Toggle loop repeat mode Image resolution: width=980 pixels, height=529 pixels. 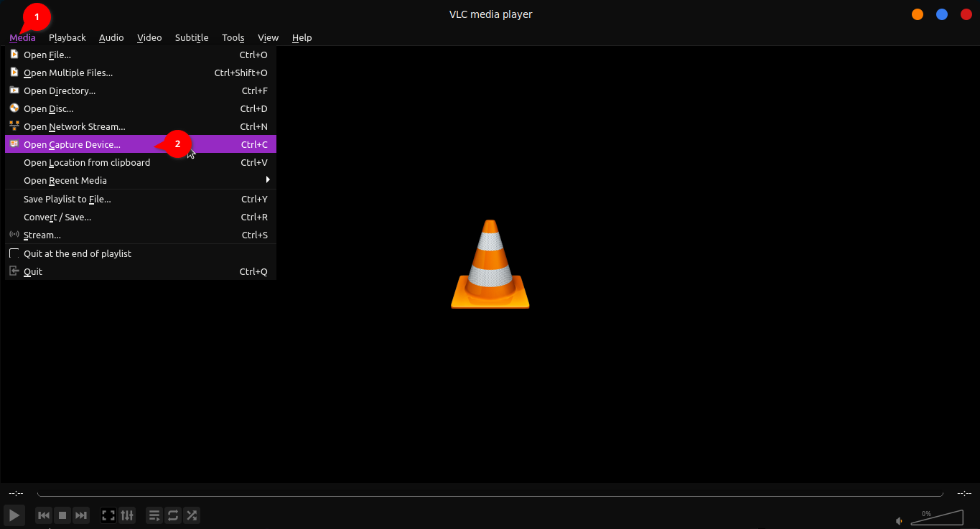click(173, 515)
